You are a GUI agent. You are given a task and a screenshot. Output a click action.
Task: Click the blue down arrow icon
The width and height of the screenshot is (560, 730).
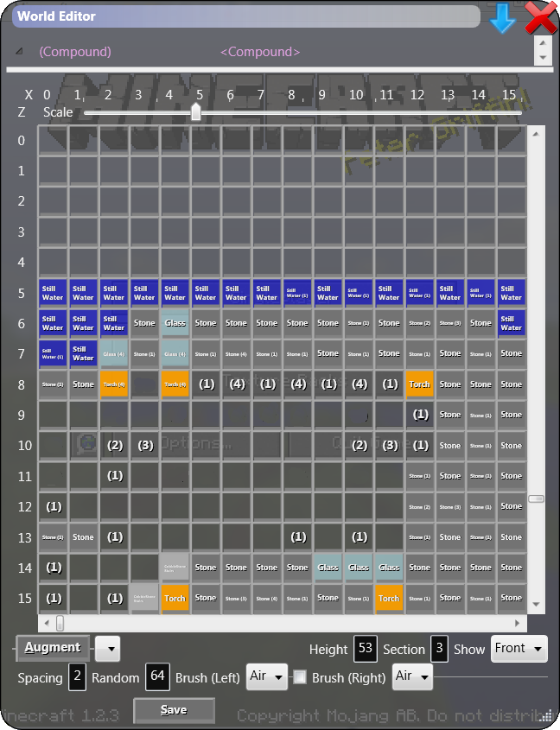coord(502,18)
